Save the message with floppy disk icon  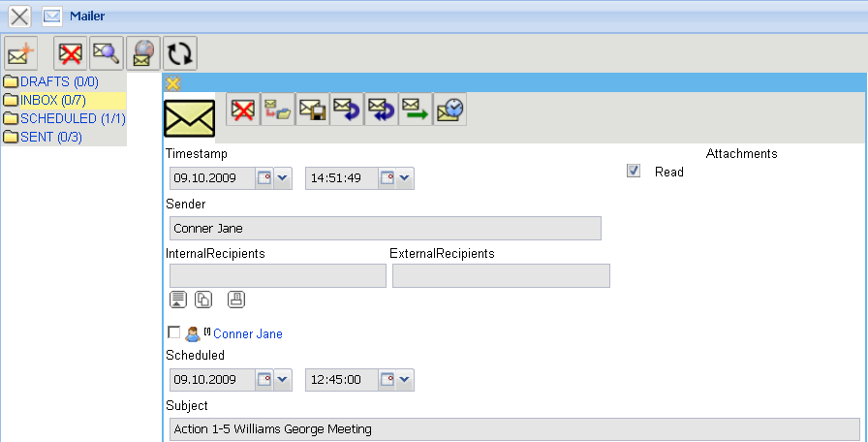pos(312,110)
